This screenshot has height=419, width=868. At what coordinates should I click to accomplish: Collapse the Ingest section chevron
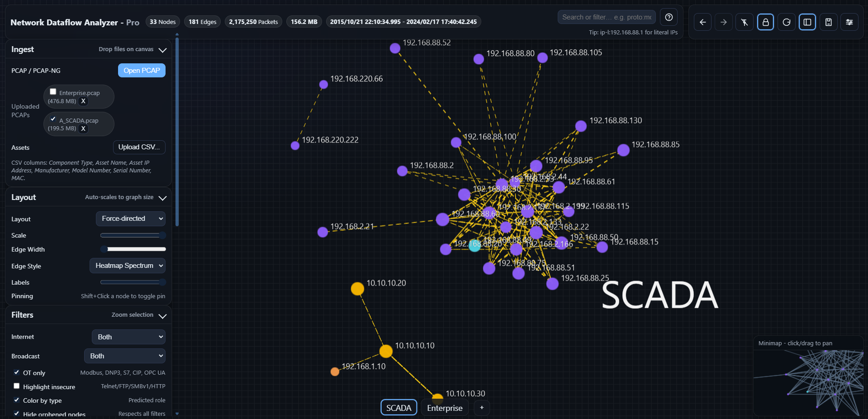(162, 50)
